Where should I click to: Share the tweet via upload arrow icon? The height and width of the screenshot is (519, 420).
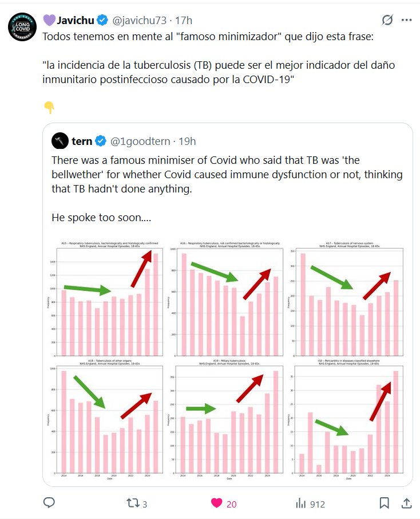pos(406,504)
